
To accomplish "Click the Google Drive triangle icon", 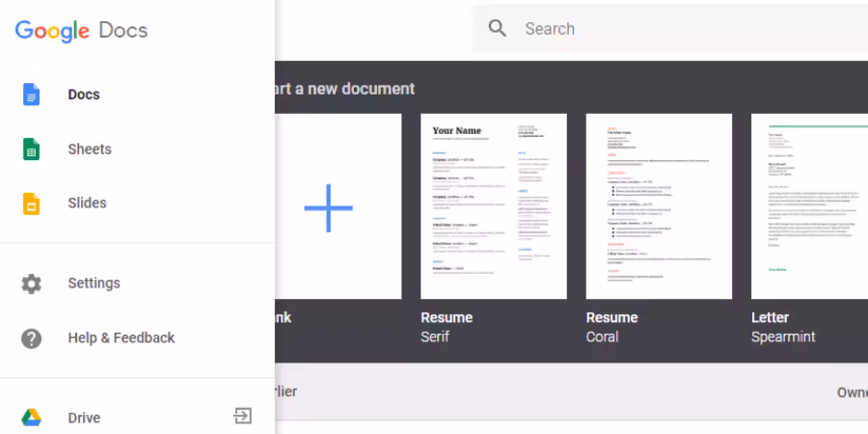I will (31, 418).
